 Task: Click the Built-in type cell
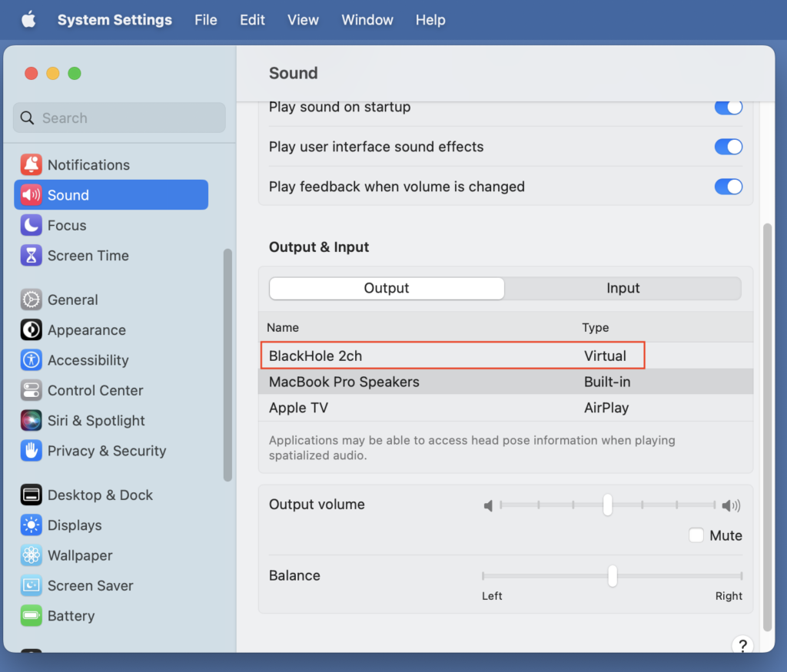point(607,382)
